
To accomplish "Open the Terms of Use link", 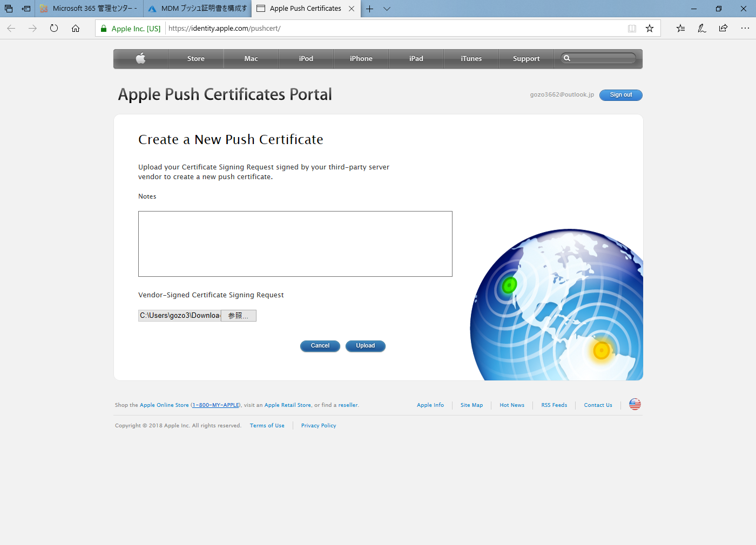I will point(267,426).
